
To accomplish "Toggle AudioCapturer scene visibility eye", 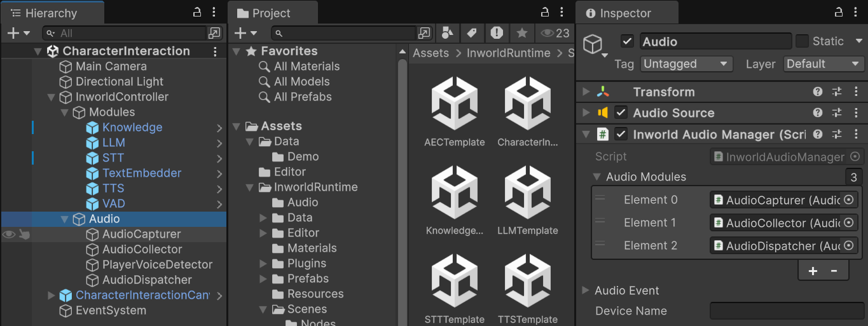I will [x=9, y=234].
